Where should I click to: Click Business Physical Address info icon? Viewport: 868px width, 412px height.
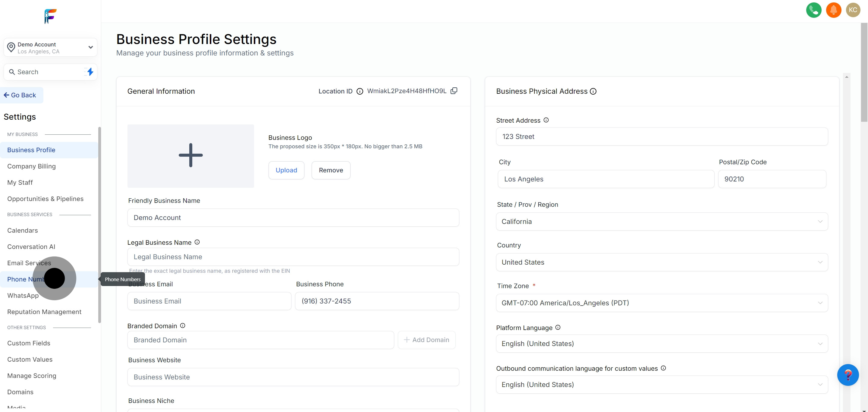point(593,91)
